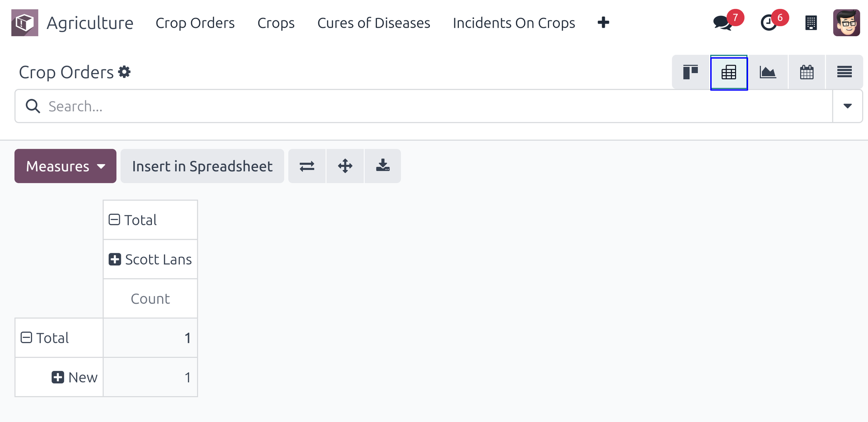Viewport: 868px width, 422px height.
Task: Download the pivot table as a file
Action: point(382,166)
